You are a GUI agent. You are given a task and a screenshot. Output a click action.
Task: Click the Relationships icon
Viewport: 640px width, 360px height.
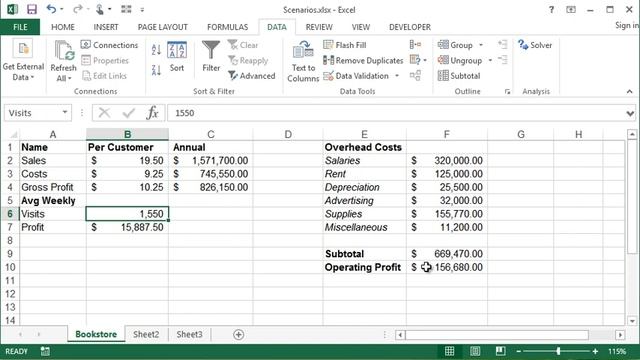[415, 76]
